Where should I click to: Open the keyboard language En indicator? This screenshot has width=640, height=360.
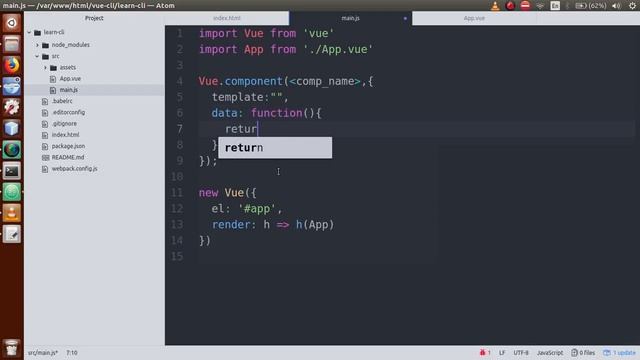[555, 6]
